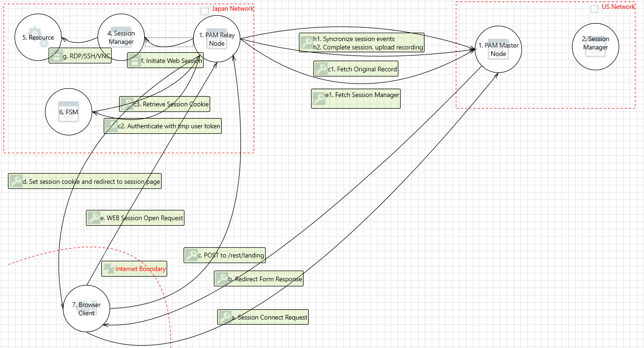Click the magnifier icon on Fetch Original Record

(320, 69)
